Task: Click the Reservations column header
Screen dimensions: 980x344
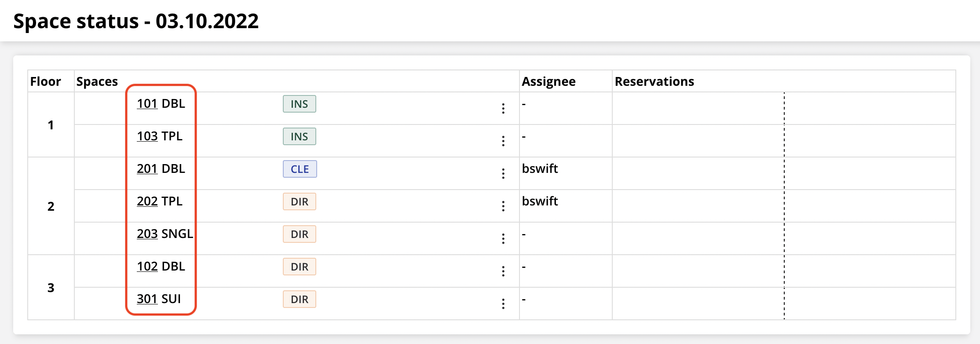Action: pos(654,81)
